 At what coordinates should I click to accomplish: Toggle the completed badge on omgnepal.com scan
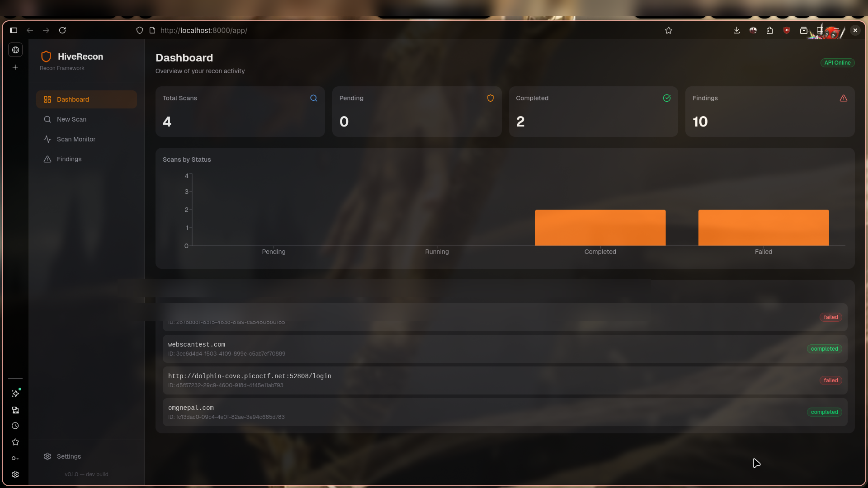pos(825,412)
